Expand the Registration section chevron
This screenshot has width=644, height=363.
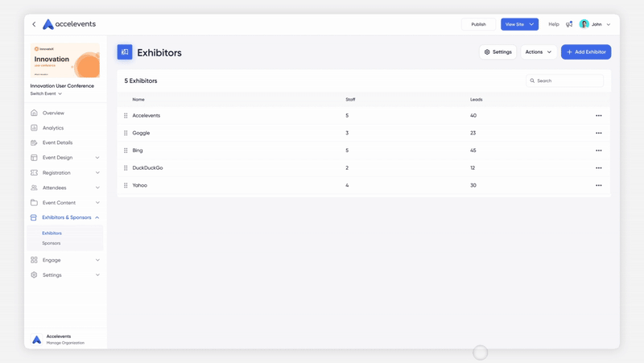tap(97, 173)
